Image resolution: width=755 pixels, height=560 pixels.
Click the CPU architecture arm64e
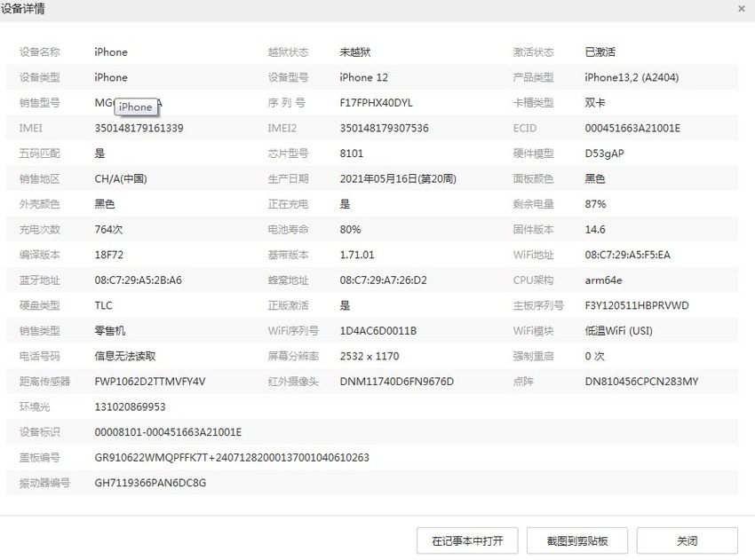[603, 280]
